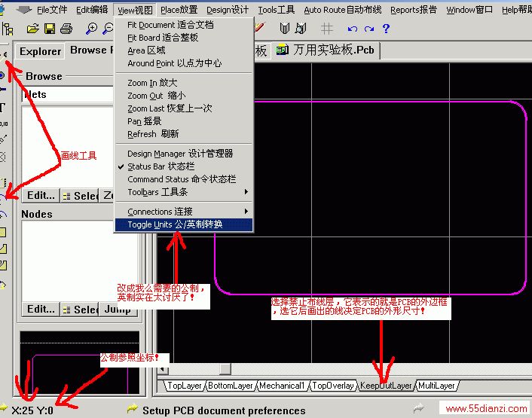The image size is (532, 418).
Task: Click the Select button under the nets list
Action: pyautogui.click(x=80, y=196)
